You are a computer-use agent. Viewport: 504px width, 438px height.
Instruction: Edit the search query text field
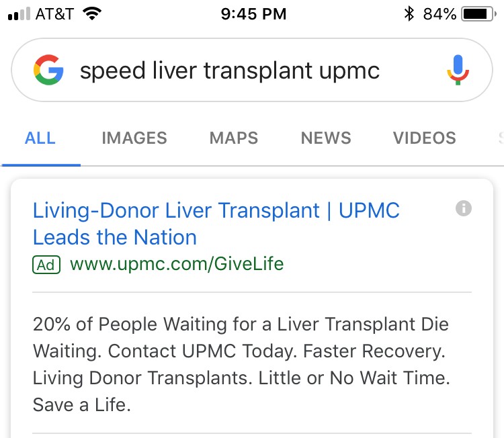point(230,71)
